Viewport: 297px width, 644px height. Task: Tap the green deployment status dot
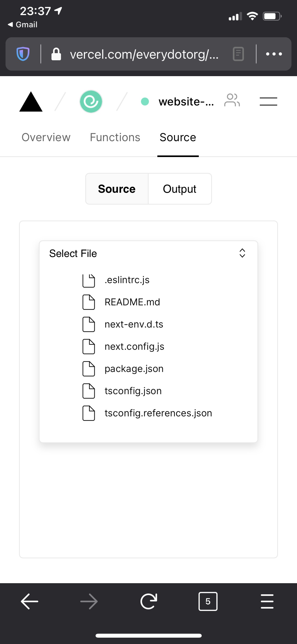(145, 102)
